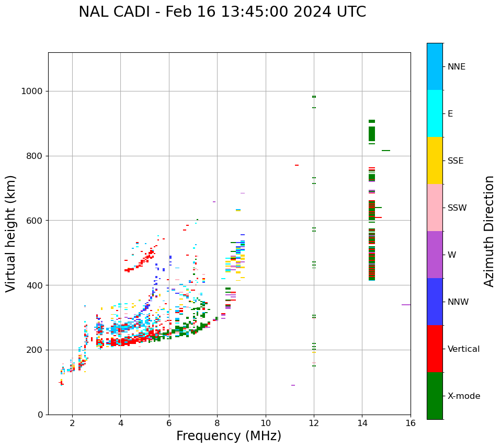Click the Vertical text label on colorbar
This screenshot has height=448, width=501.
[463, 349]
